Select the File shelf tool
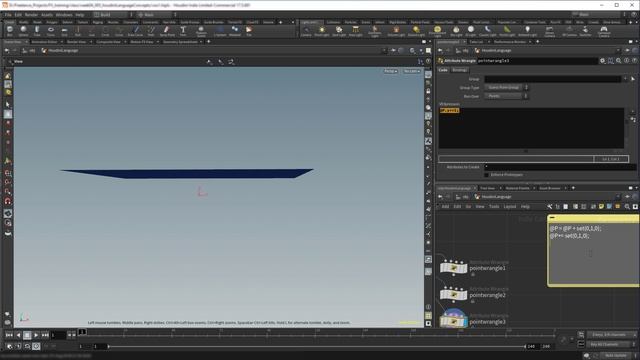 pyautogui.click(x=249, y=31)
